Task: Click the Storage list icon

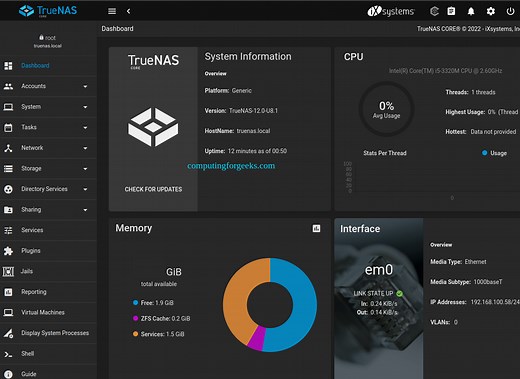Action: click(x=8, y=169)
